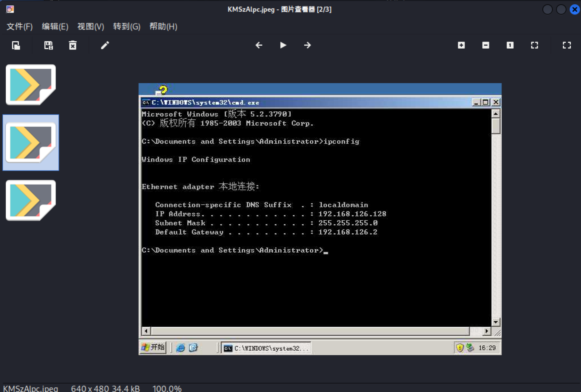Open the 文件(F) menu

pos(20,26)
